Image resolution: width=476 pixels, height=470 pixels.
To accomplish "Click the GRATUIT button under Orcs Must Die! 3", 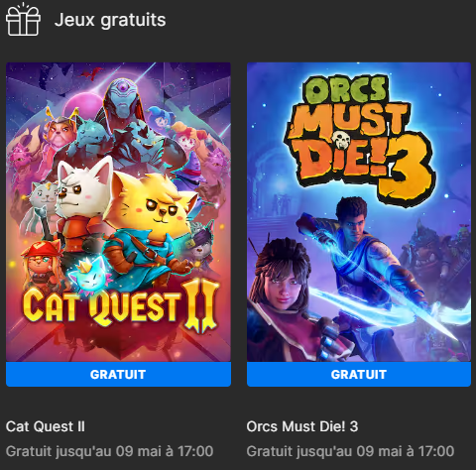I will (x=359, y=374).
